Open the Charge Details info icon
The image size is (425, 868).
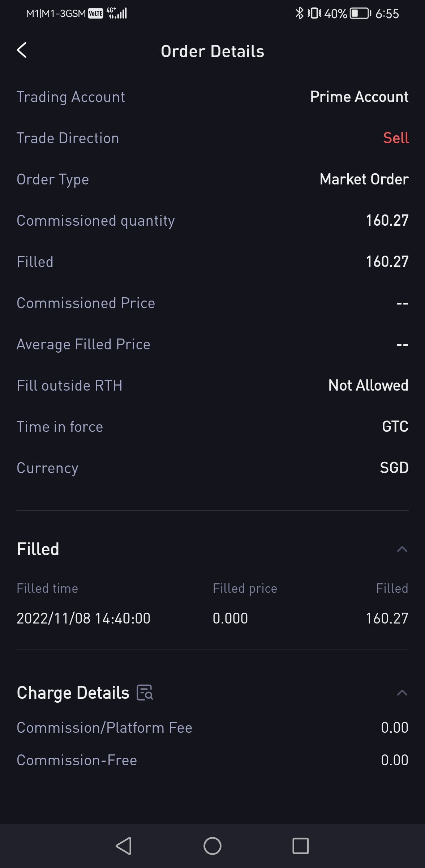[145, 693]
